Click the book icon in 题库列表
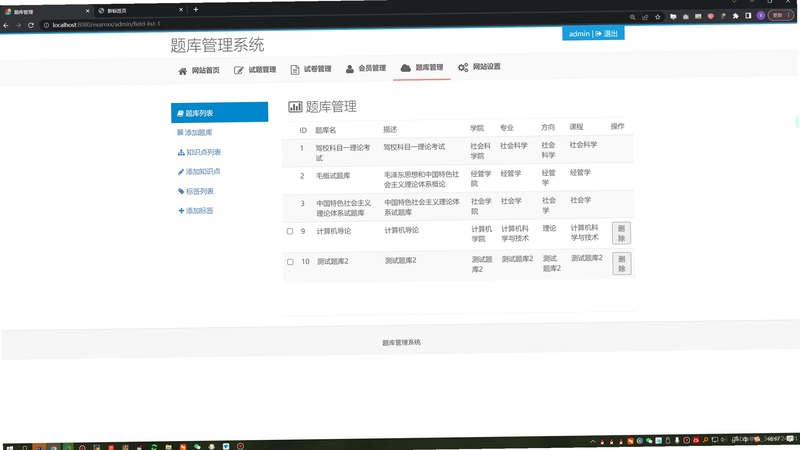 [x=180, y=113]
